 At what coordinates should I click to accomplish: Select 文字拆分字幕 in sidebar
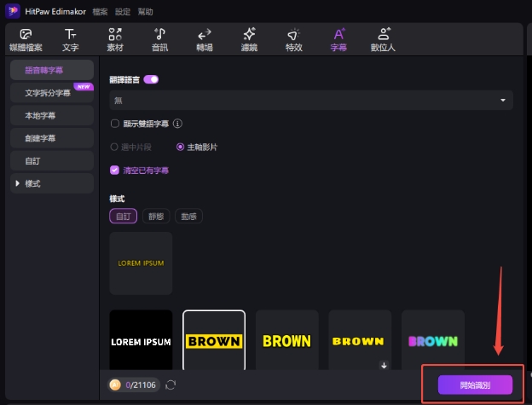(52, 93)
